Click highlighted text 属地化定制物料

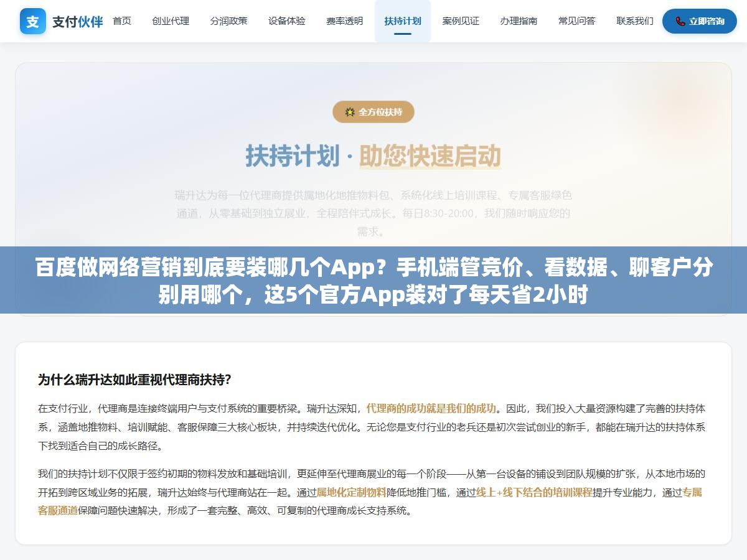click(351, 492)
